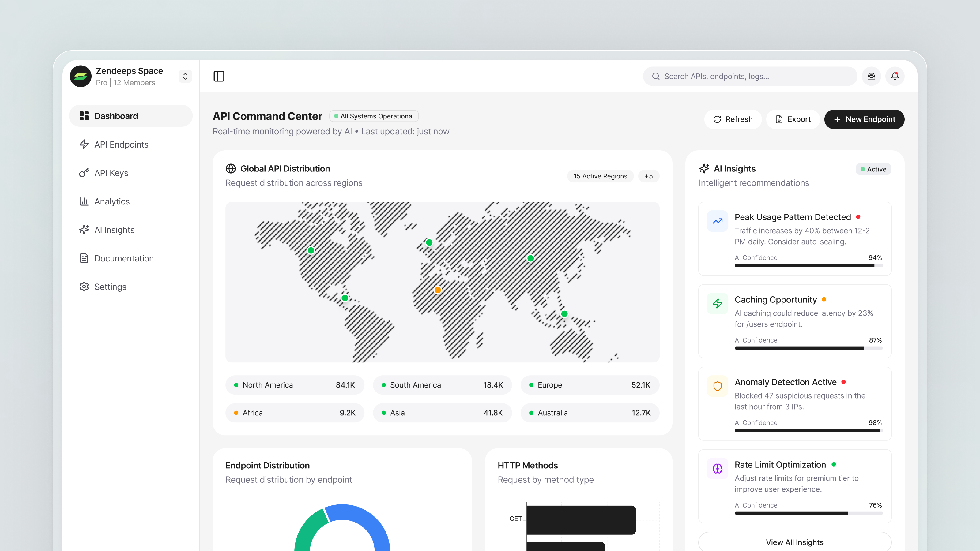Click the Europe green map marker
Image resolution: width=980 pixels, height=551 pixels.
click(429, 242)
